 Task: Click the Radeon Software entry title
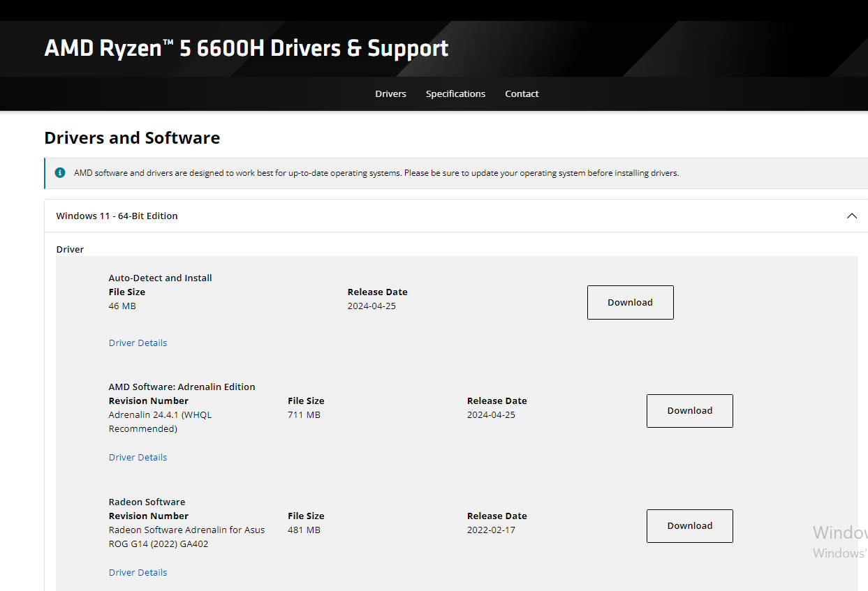(x=147, y=502)
